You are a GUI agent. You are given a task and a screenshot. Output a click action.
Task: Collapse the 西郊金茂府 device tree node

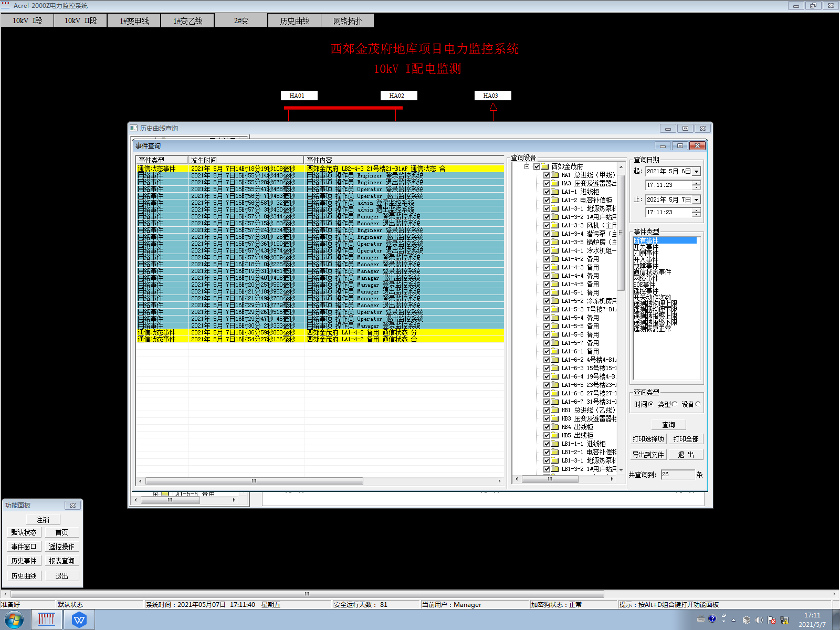[527, 166]
